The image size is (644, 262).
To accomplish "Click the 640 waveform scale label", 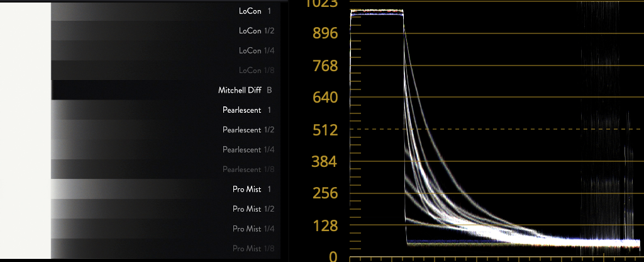I will (x=325, y=98).
